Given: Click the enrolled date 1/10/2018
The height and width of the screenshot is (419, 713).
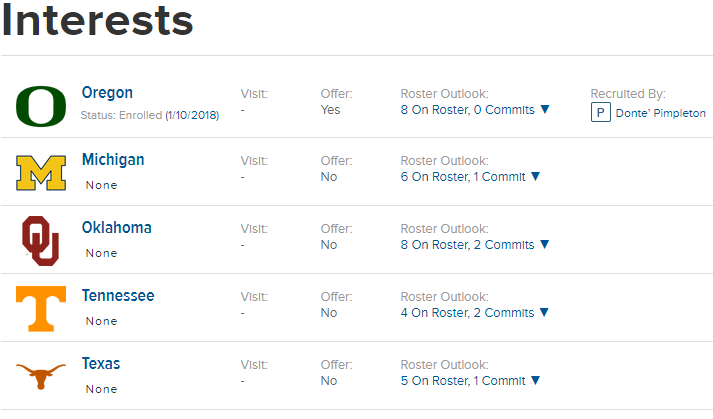Looking at the screenshot, I should click(x=192, y=115).
